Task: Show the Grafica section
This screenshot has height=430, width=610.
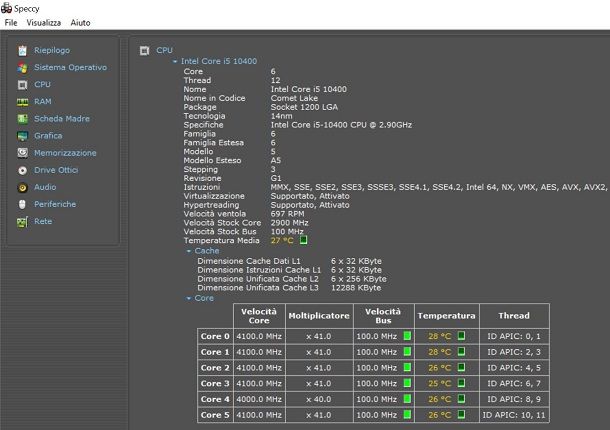Action: 48,136
